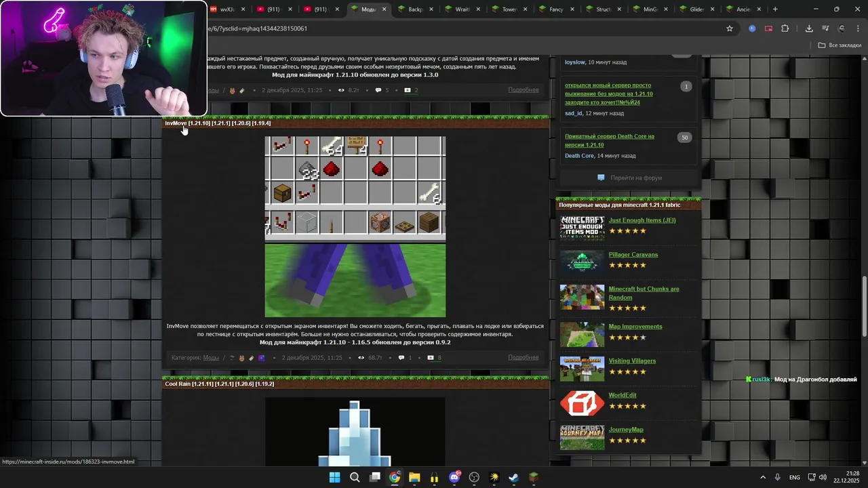
Task: Open the Chrome three-dot menu
Action: [858, 28]
